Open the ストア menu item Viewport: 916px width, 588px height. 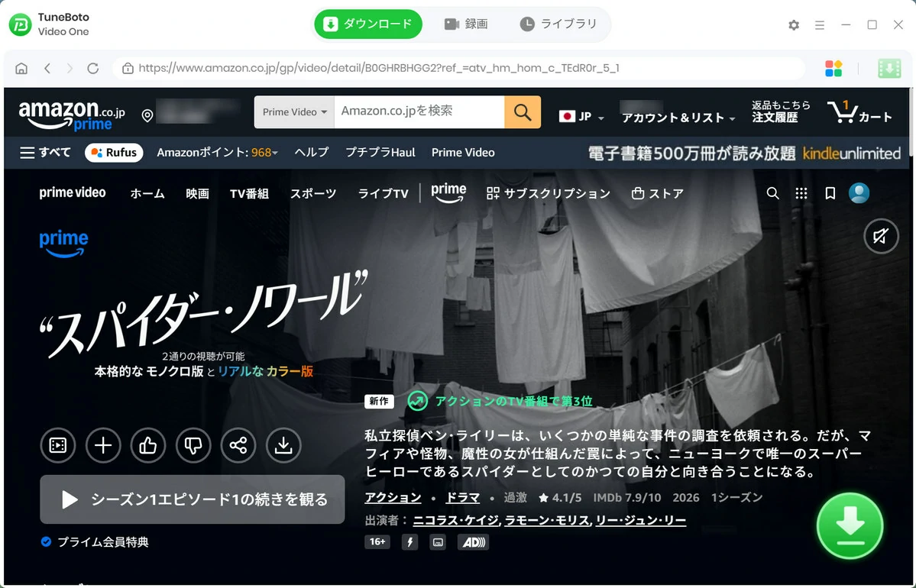pos(657,194)
